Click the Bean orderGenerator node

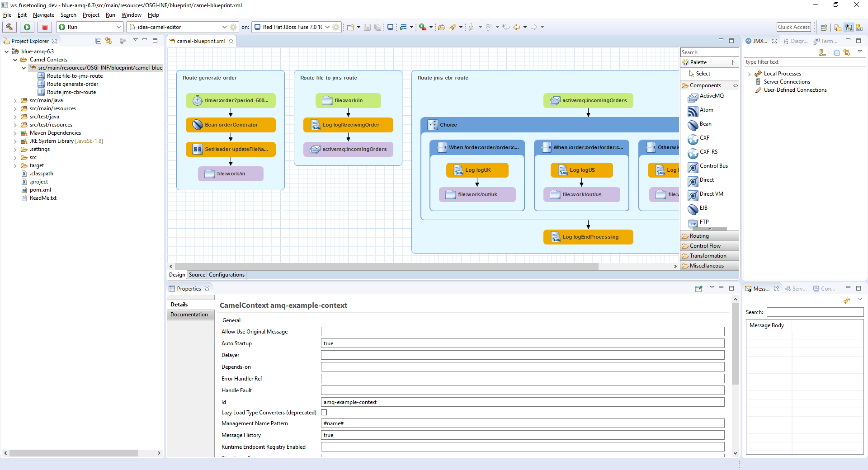[x=231, y=125]
